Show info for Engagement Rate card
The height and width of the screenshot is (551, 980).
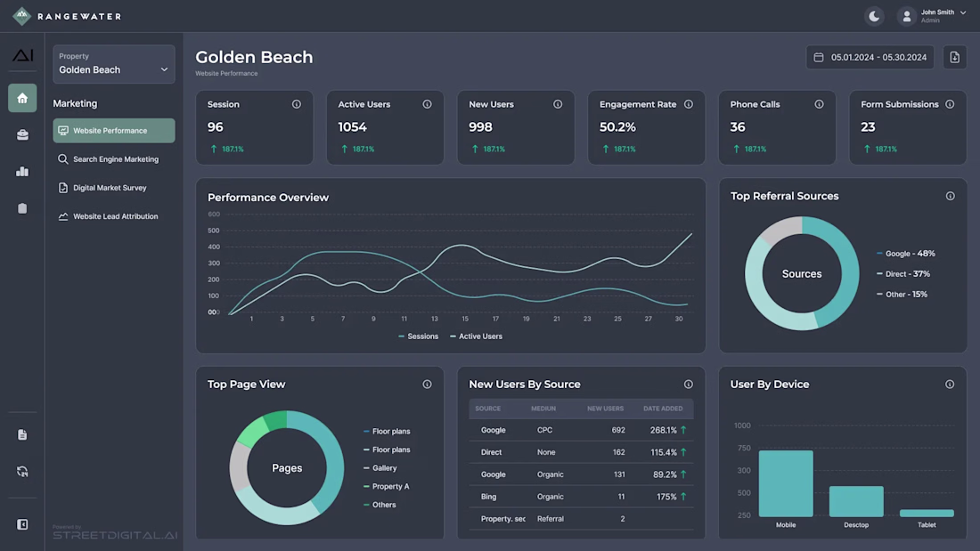pos(688,104)
